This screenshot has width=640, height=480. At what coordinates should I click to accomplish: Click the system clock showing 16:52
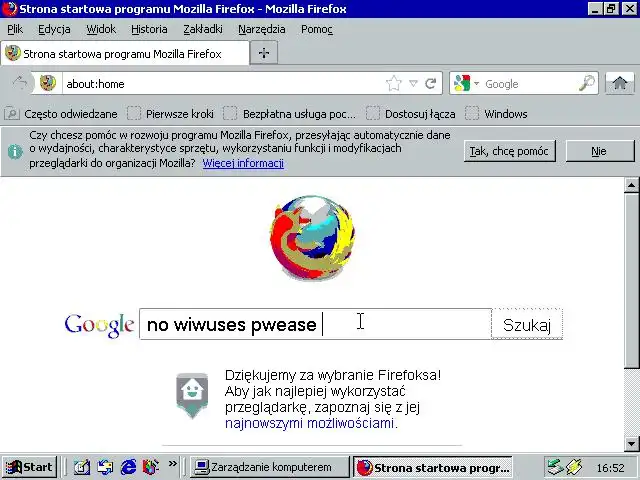[x=611, y=468]
